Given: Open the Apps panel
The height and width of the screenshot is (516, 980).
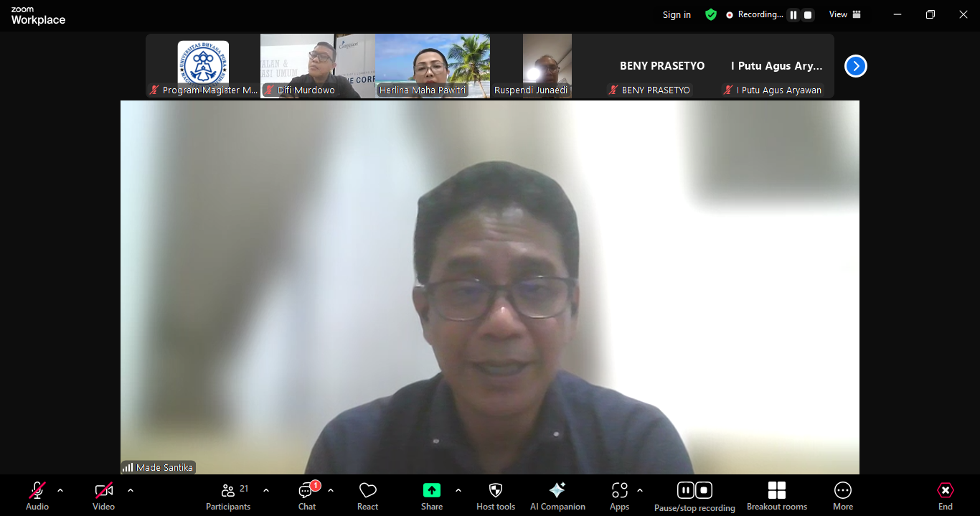Looking at the screenshot, I should (619, 496).
